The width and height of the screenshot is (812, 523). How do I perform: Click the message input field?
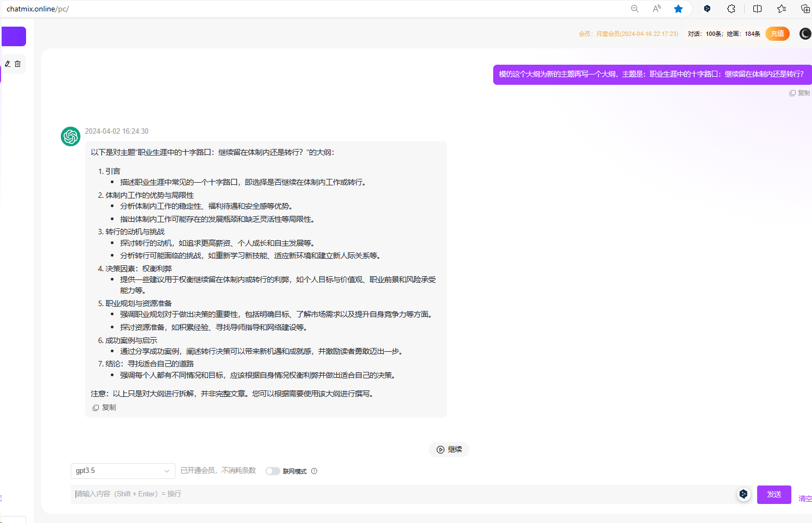coord(402,494)
